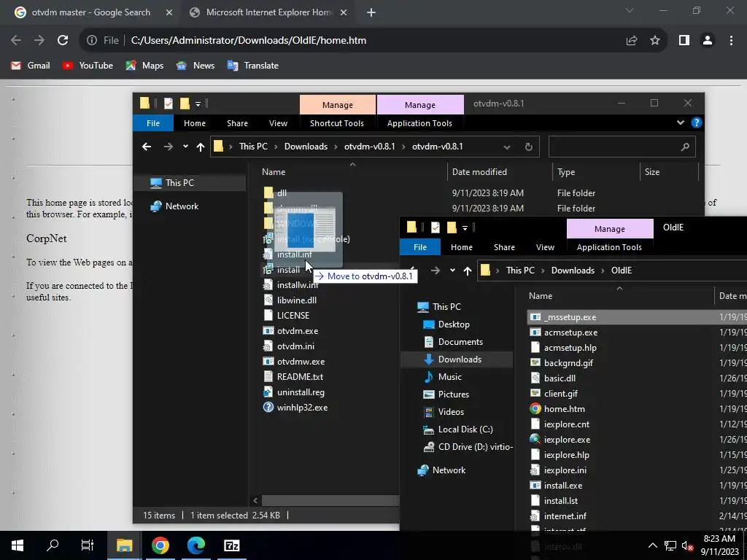
Task: Select the dll folder
Action: tap(282, 192)
